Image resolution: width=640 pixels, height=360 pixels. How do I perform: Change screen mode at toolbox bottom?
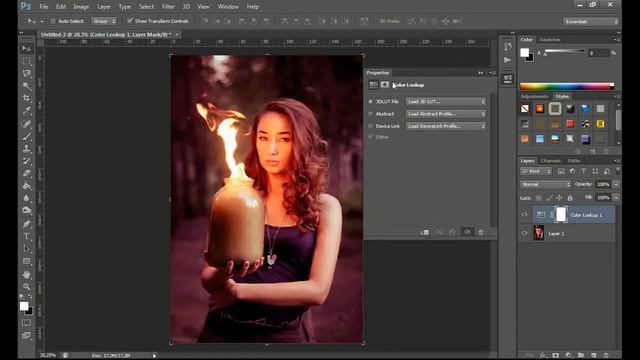tap(27, 336)
